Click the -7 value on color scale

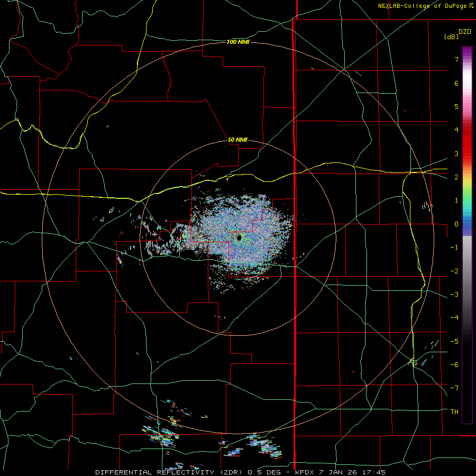(x=454, y=388)
